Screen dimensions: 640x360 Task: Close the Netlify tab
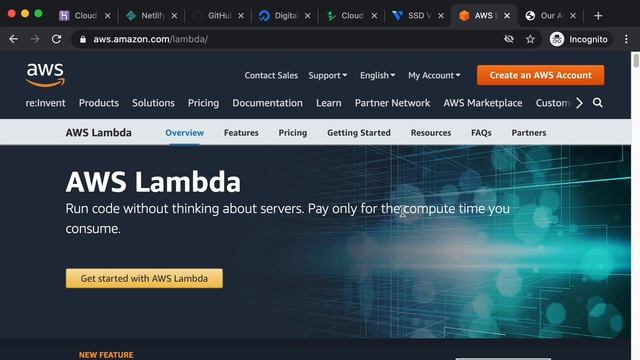(174, 16)
